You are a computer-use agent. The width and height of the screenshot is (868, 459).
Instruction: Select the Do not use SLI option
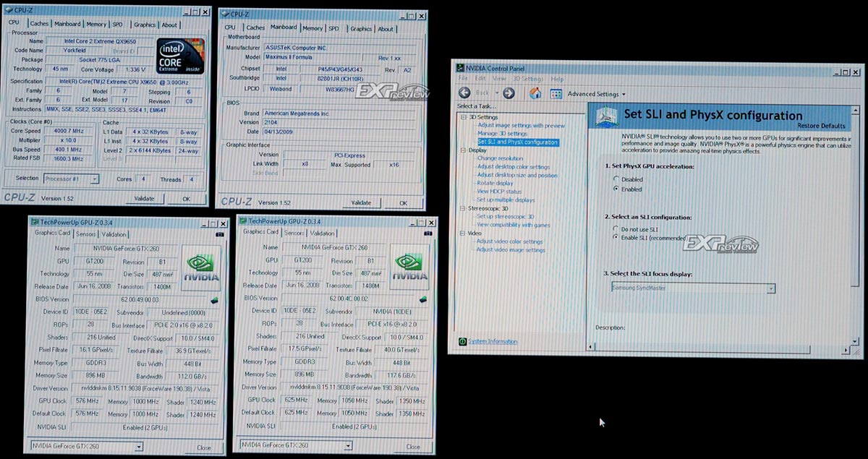[x=616, y=229]
